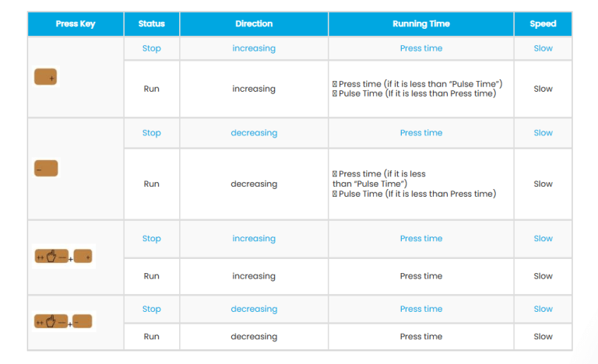Click blue 'Slow' link in the top row
This screenshot has width=598, height=364.
543,48
